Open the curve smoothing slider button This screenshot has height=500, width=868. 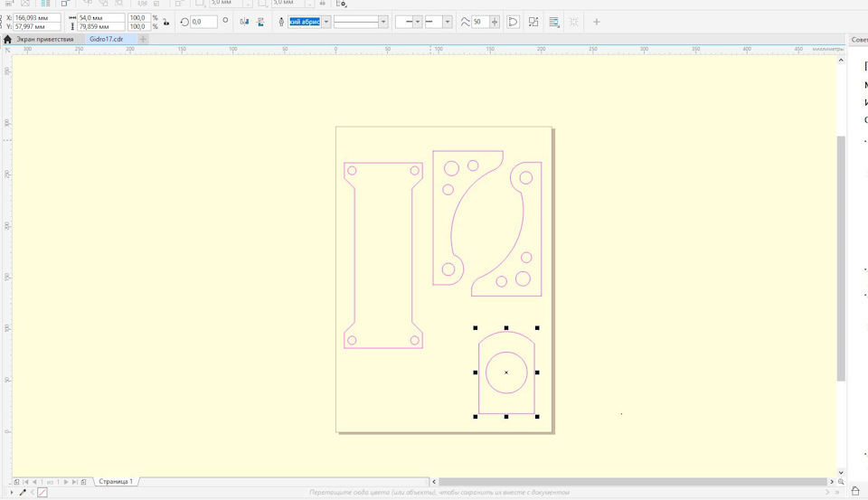coord(495,22)
